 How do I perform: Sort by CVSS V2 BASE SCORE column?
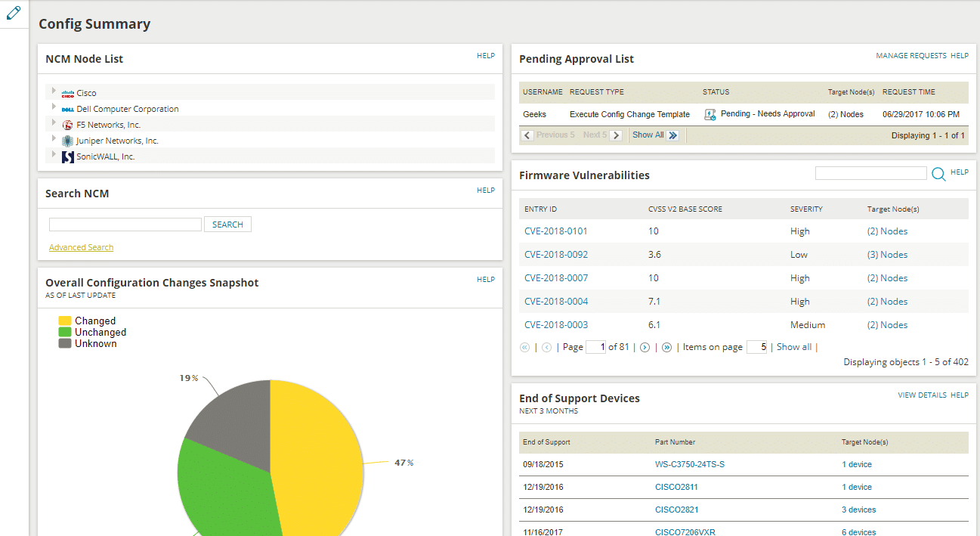click(x=685, y=209)
